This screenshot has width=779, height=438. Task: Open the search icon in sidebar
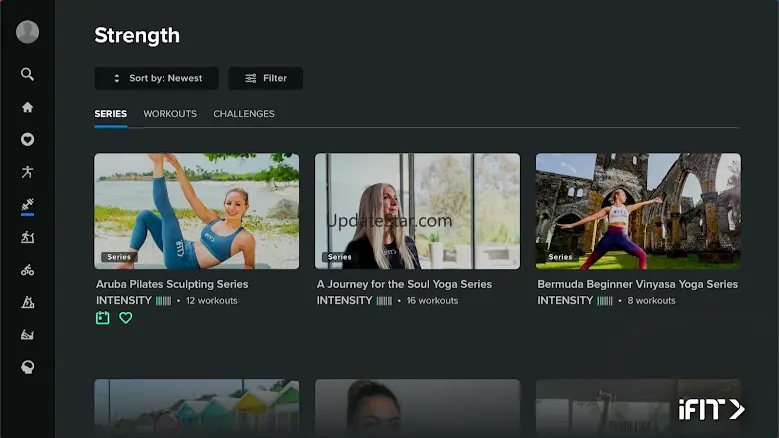tap(27, 74)
